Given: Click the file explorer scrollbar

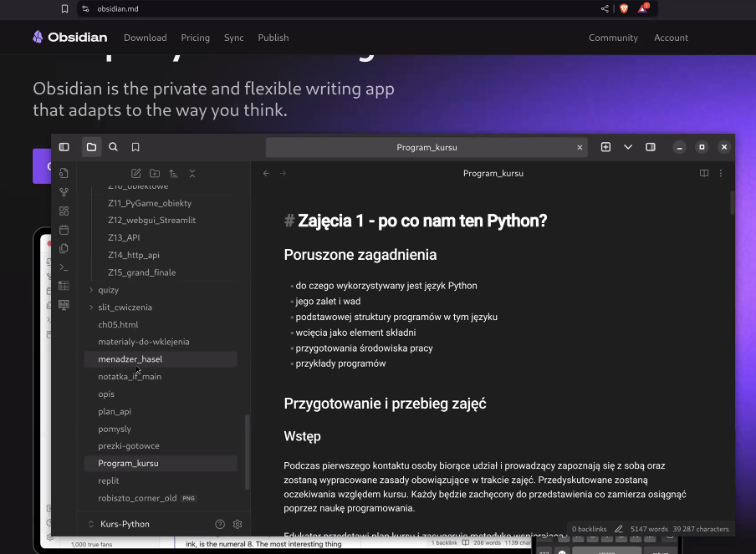Looking at the screenshot, I should (x=248, y=452).
